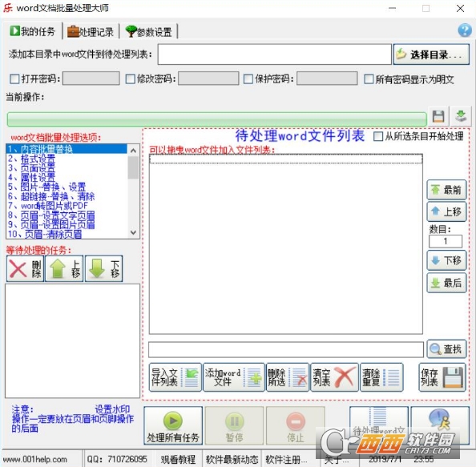Click 删除所选 to remove selected files

pos(288,377)
